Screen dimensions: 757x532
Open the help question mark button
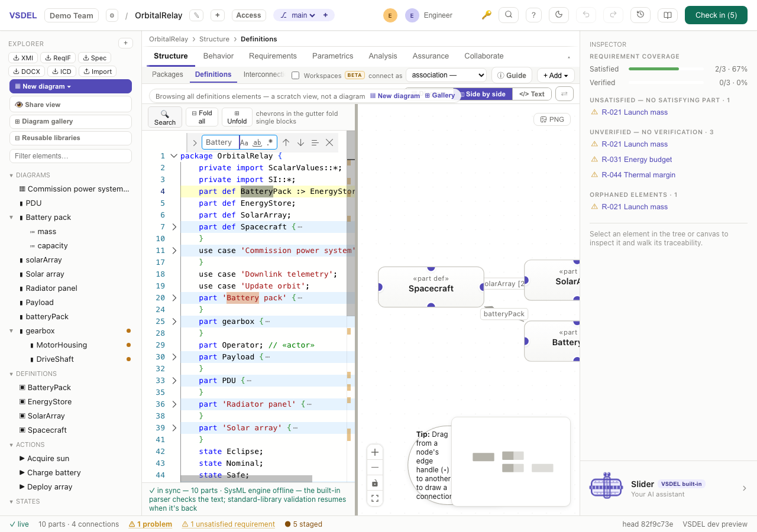[534, 15]
